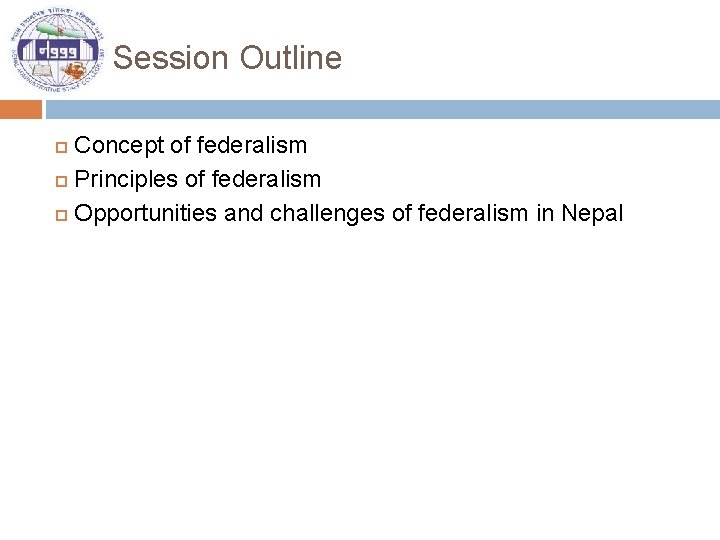Click the blue building emblem in logo
This screenshot has width=720, height=540.
(x=56, y=48)
